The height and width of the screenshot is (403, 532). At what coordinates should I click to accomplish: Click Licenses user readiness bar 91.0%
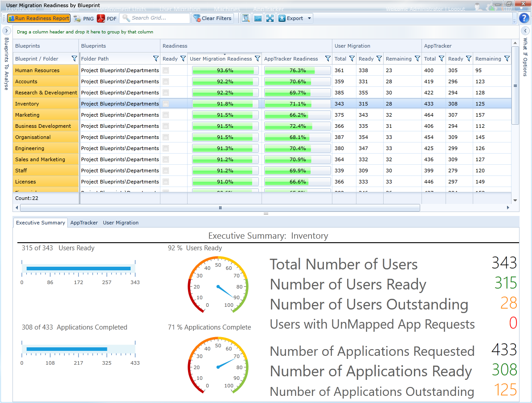(225, 182)
